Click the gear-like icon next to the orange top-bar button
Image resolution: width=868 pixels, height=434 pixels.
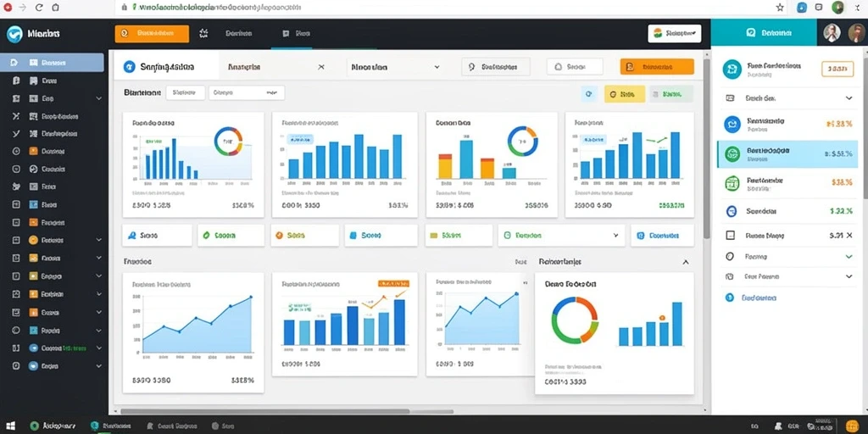[x=203, y=34]
